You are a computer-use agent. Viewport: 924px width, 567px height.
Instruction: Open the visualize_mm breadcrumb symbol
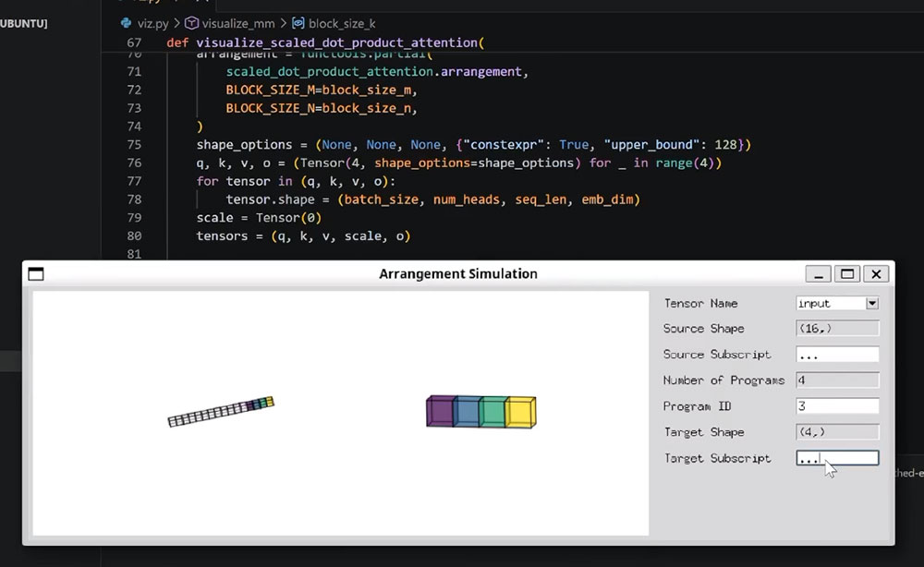(x=238, y=24)
